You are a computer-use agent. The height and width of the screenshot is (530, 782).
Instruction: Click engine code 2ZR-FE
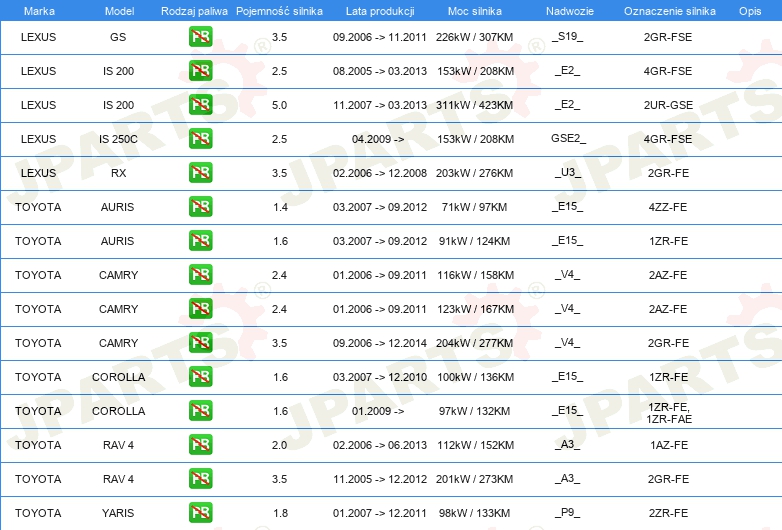click(x=668, y=513)
